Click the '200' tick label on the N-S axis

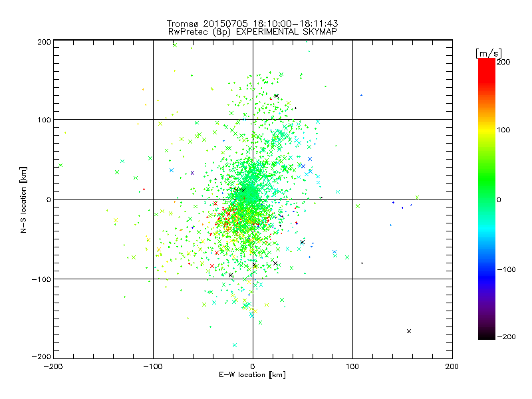pyautogui.click(x=44, y=42)
